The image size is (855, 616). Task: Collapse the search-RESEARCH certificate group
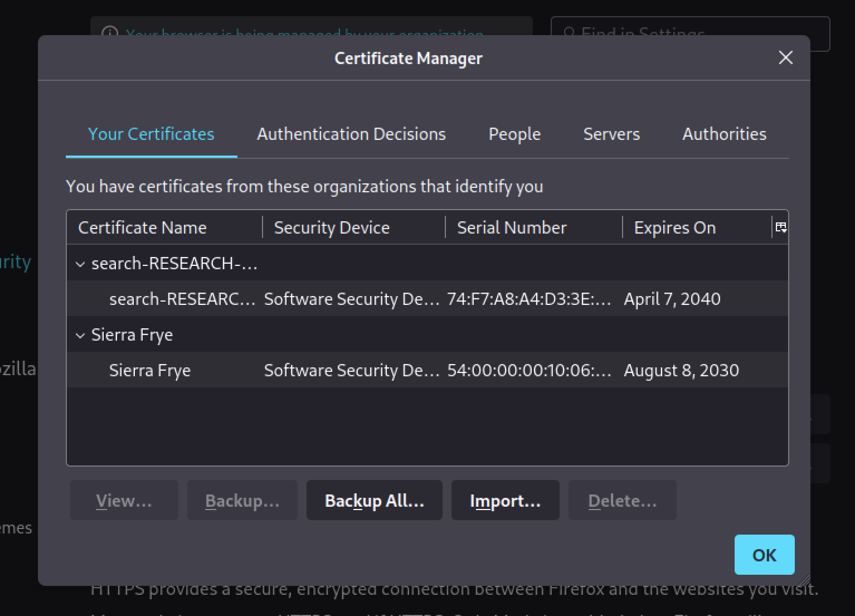coord(80,264)
